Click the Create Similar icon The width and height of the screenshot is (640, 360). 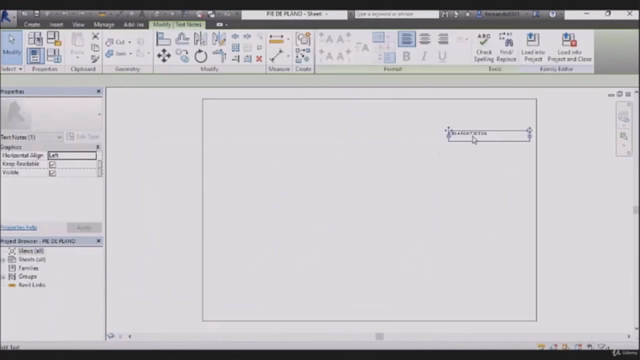tap(303, 56)
